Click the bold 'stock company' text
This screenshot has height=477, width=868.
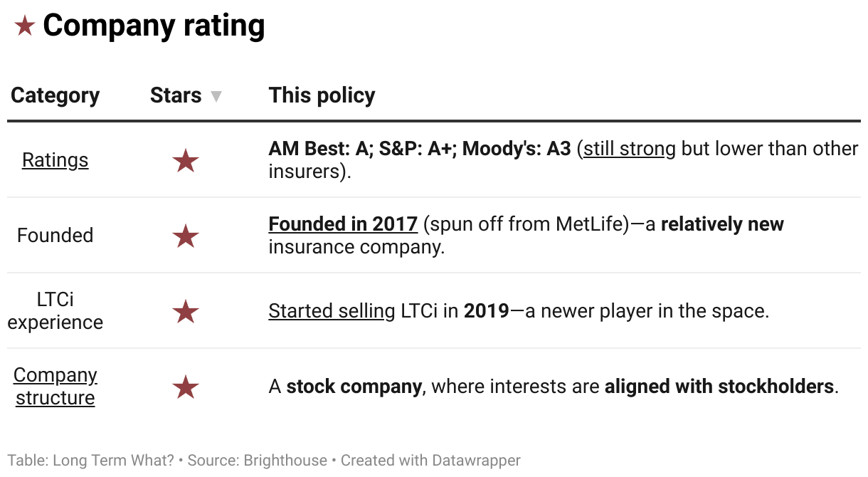pos(354,387)
